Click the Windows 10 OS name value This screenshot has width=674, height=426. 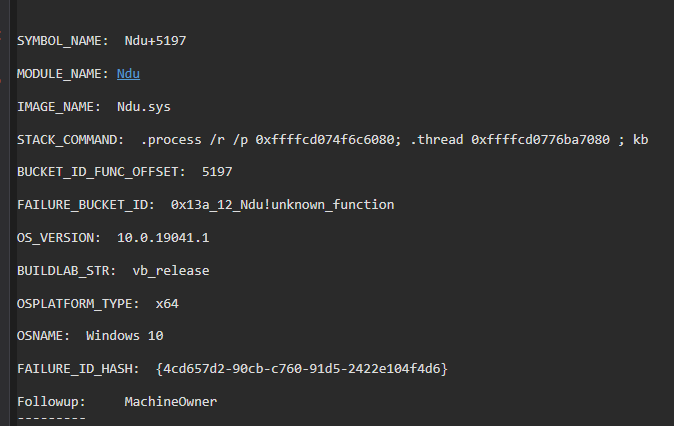tap(124, 336)
